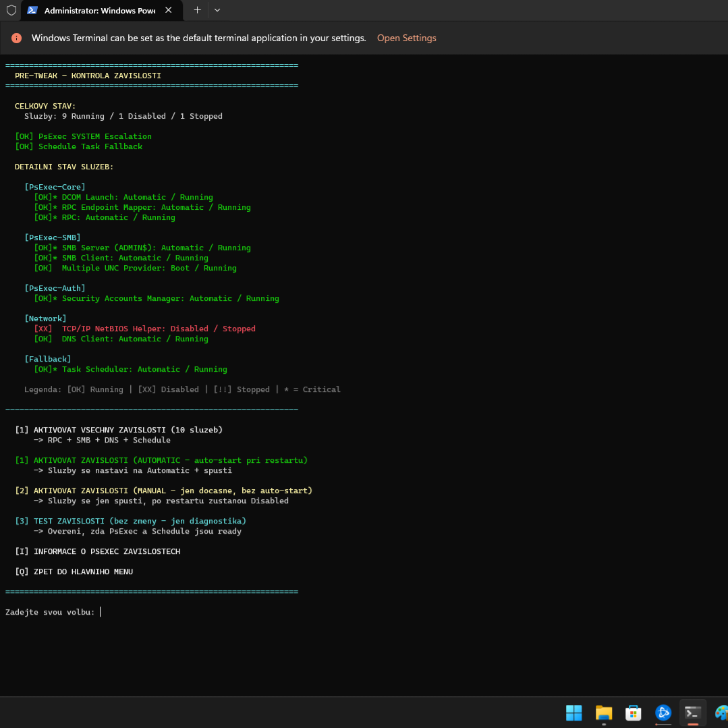Image resolution: width=728 pixels, height=728 pixels.
Task: Click the Windows Terminal taskbar icon
Action: point(692,712)
